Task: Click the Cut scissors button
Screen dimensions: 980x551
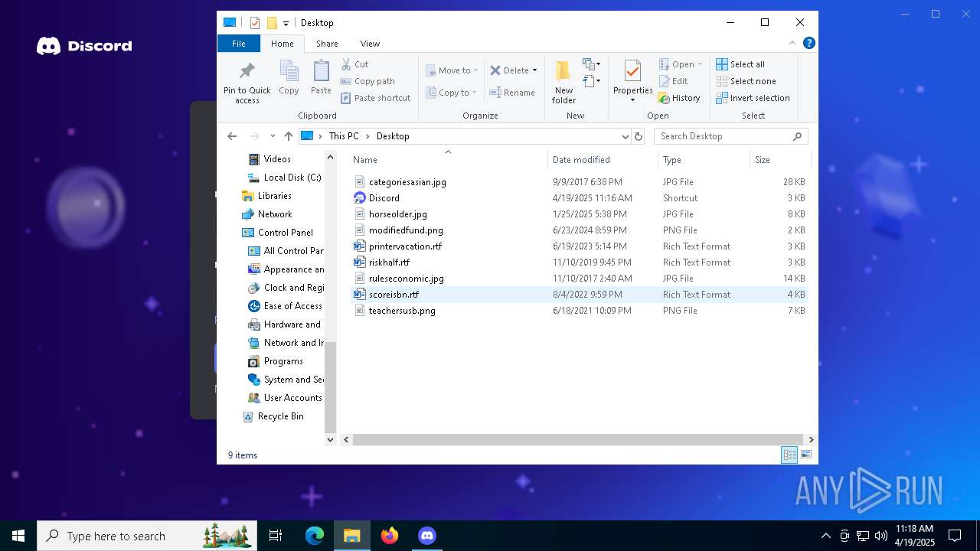Action: tap(355, 64)
